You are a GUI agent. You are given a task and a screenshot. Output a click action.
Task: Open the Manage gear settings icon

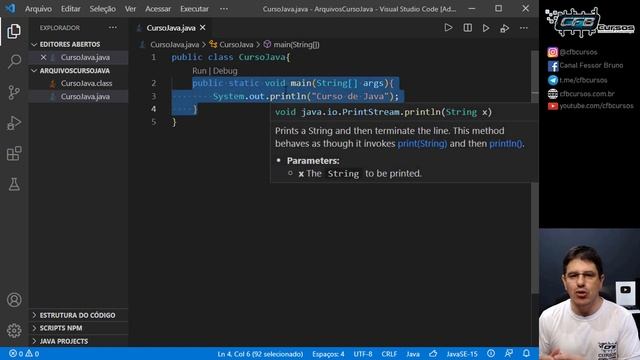[14, 330]
